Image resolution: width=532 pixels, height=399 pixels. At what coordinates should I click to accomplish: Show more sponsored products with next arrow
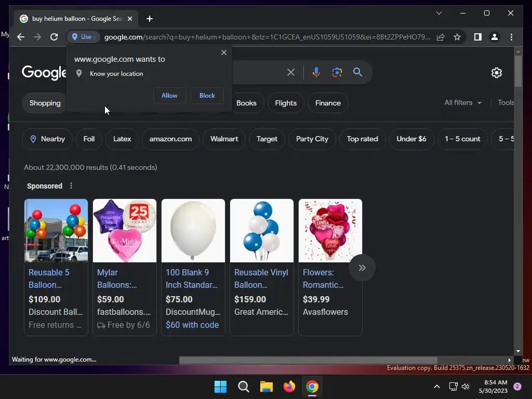(x=362, y=268)
